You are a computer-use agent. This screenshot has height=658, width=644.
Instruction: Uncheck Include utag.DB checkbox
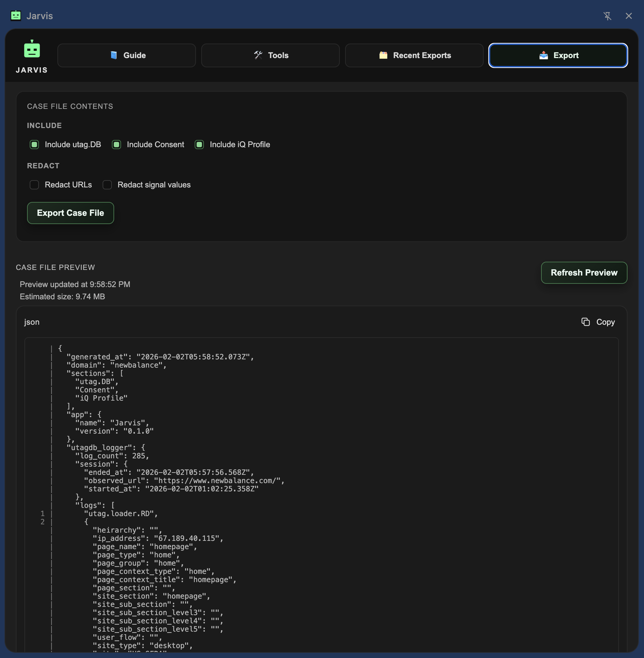point(34,145)
